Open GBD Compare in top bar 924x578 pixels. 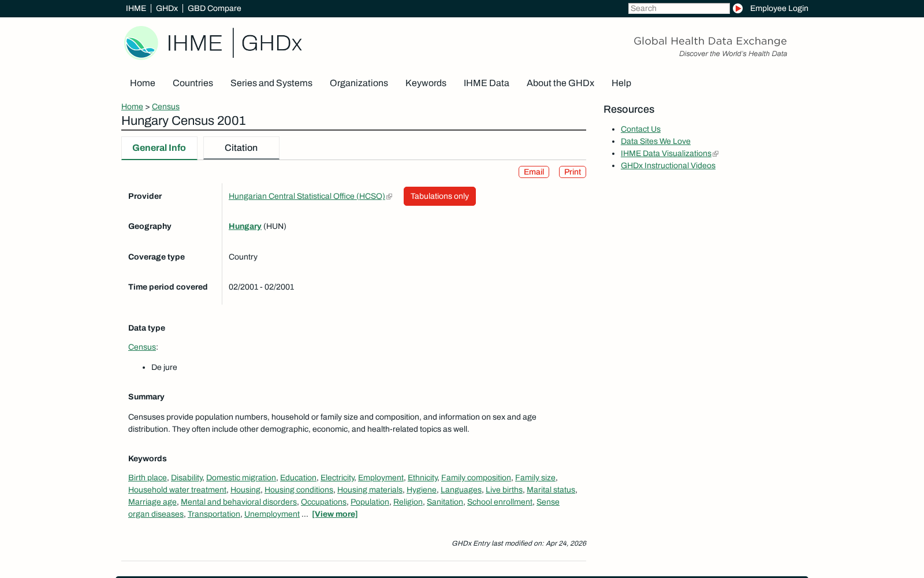tap(214, 8)
